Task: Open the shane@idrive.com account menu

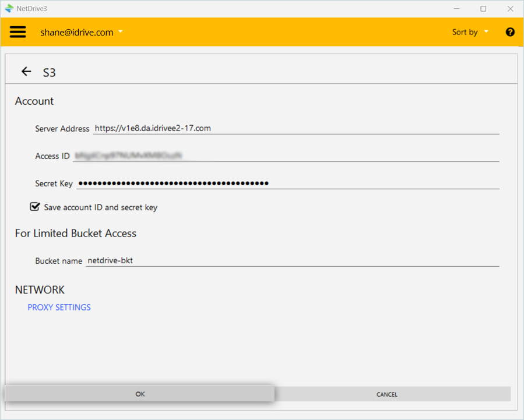Action: coord(76,33)
